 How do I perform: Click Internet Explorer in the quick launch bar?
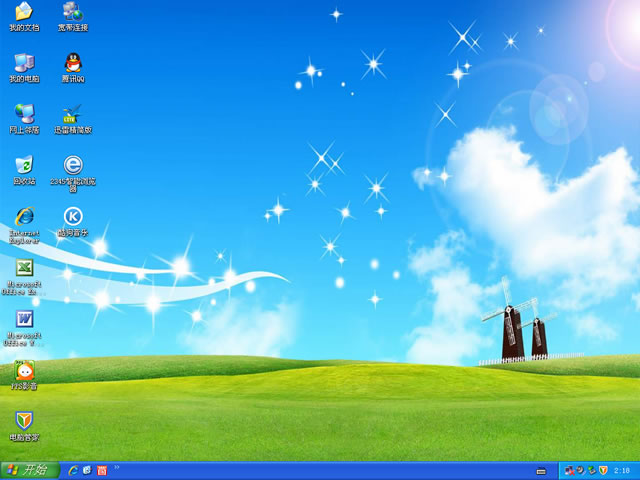(73, 470)
